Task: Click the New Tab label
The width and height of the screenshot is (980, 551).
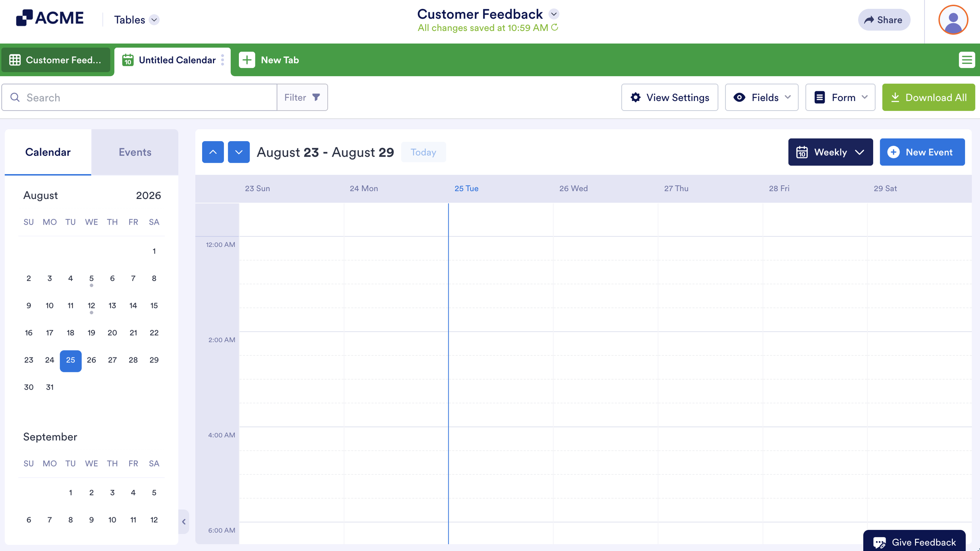Action: [x=280, y=60]
